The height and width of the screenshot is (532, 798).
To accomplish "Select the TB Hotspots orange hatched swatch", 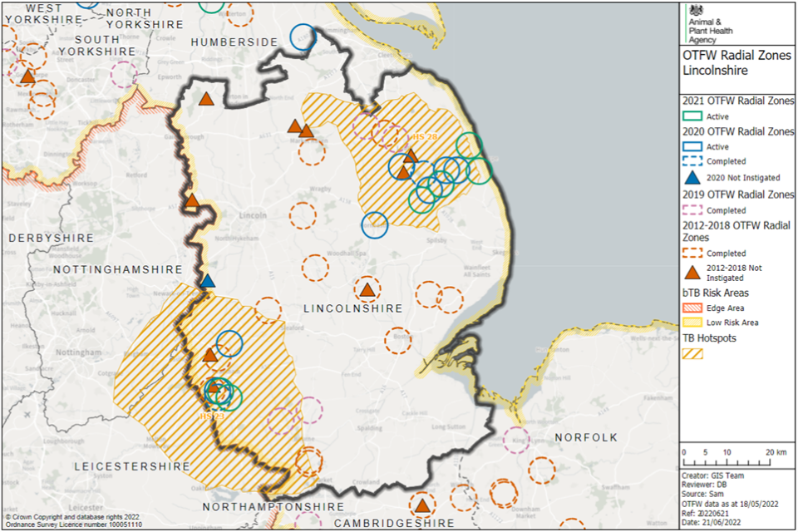I will [692, 353].
